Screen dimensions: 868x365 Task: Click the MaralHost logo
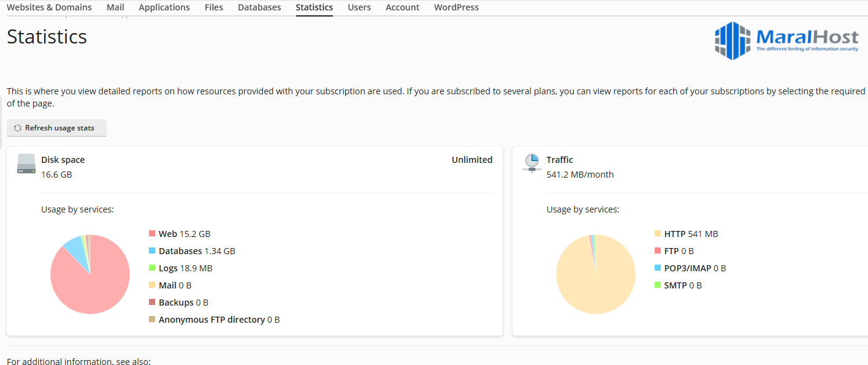coord(786,40)
